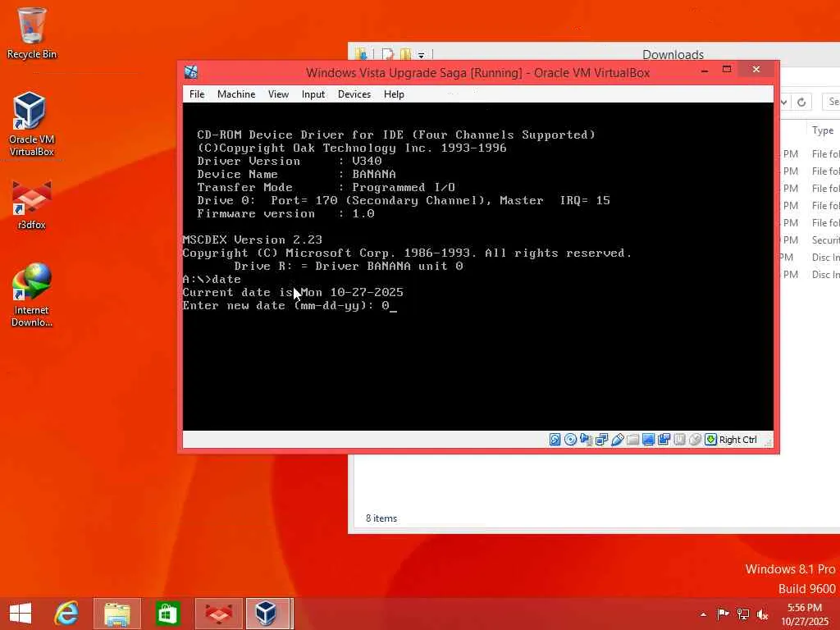Click the Right Ctrl host key label
Viewport: 840px width, 630px height.
click(737, 440)
